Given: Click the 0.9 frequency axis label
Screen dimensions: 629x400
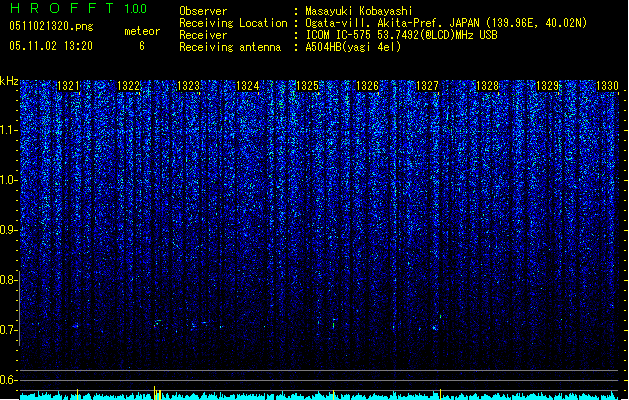Looking at the screenshot, I should pyautogui.click(x=9, y=230).
